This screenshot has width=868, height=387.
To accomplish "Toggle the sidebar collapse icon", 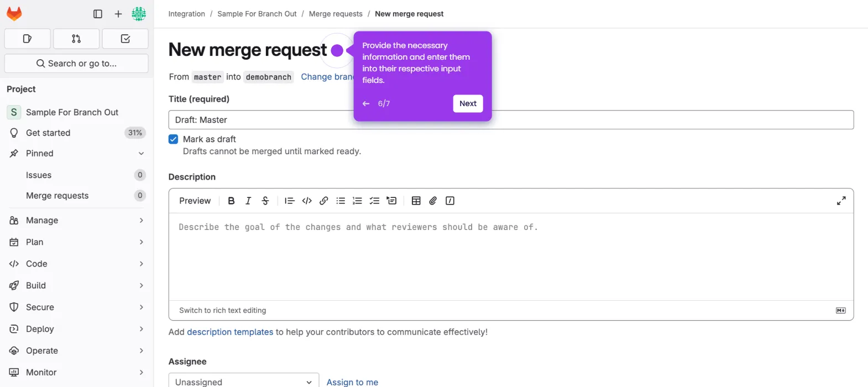I will (98, 14).
